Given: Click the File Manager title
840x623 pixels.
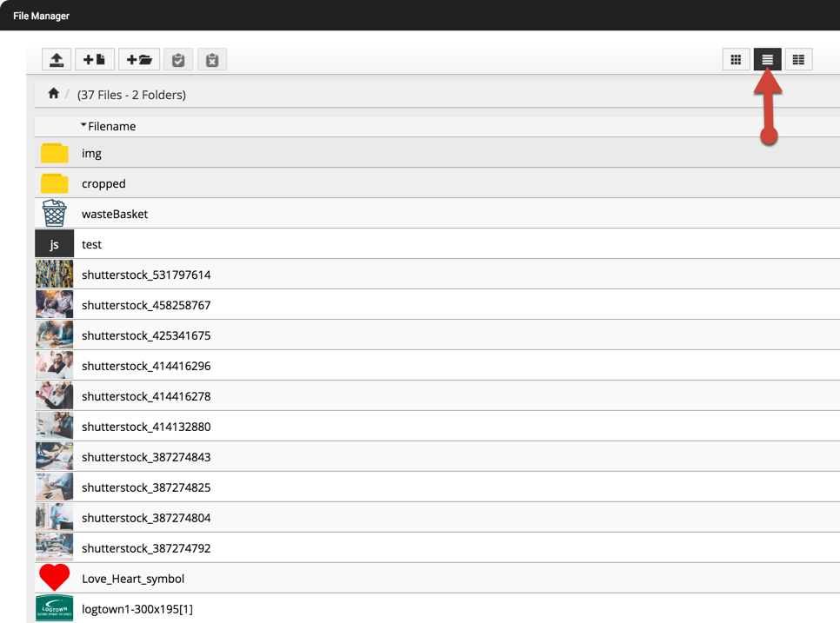Looking at the screenshot, I should click(x=41, y=16).
